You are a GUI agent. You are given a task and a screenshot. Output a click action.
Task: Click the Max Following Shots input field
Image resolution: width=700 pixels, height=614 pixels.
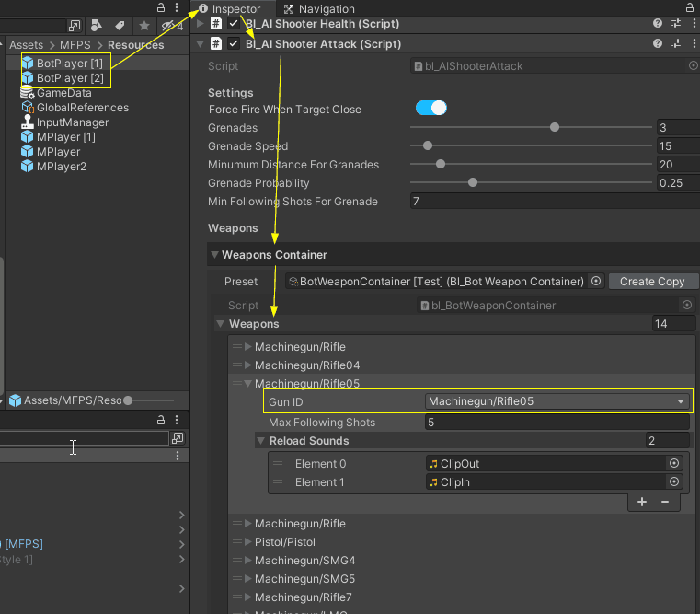[557, 423]
